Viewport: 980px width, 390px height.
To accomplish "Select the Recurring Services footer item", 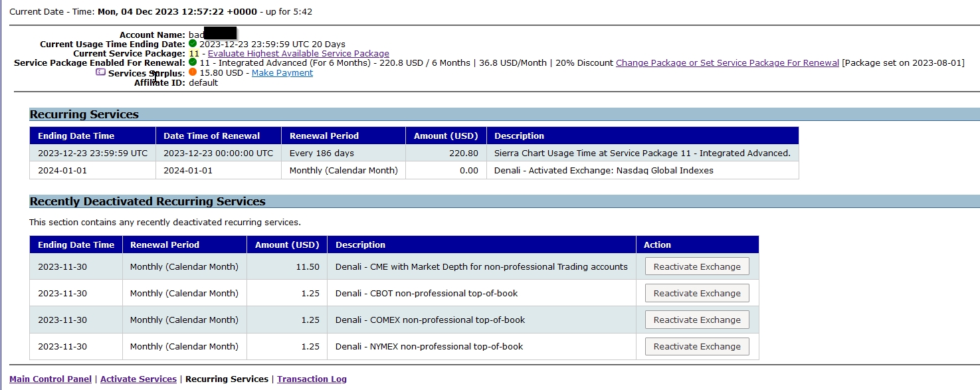I will coord(227,379).
